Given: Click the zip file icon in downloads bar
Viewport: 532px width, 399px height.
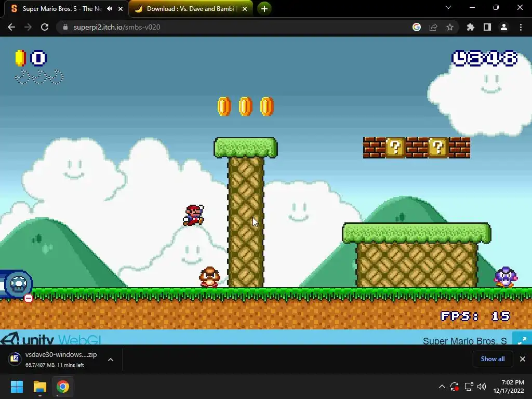Looking at the screenshot, I should coord(15,358).
